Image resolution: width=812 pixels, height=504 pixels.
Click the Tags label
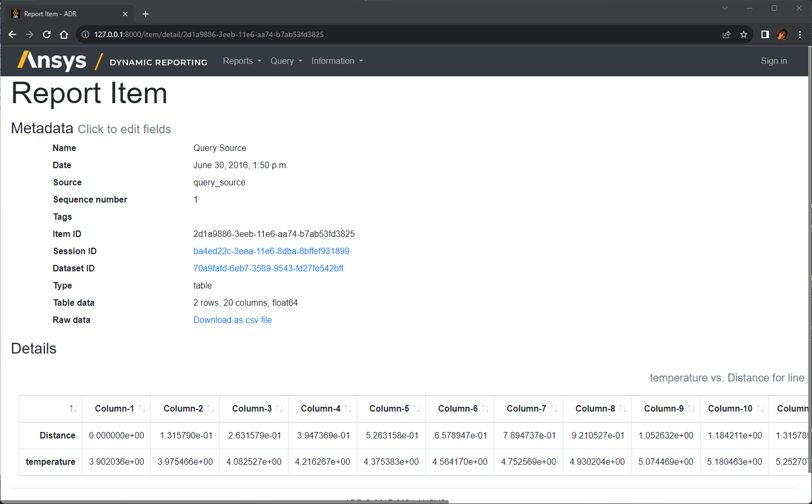click(62, 217)
